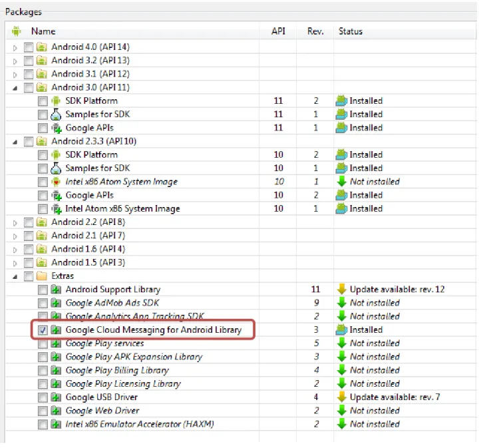This screenshot has width=479, height=448.
Task: Click folder icon of Android 1.6 (API 4)
Action: (x=41, y=249)
